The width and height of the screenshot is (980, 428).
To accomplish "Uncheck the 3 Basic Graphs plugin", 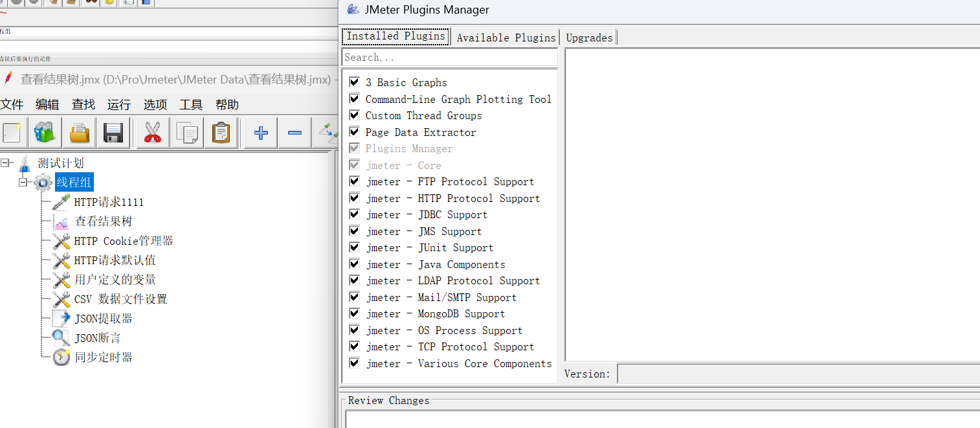I will (x=354, y=82).
